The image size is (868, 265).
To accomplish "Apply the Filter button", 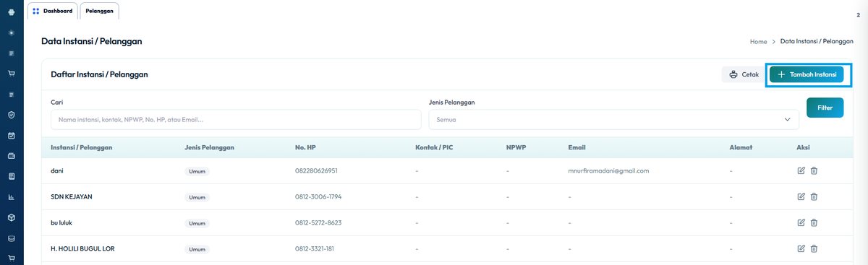I will click(x=825, y=108).
